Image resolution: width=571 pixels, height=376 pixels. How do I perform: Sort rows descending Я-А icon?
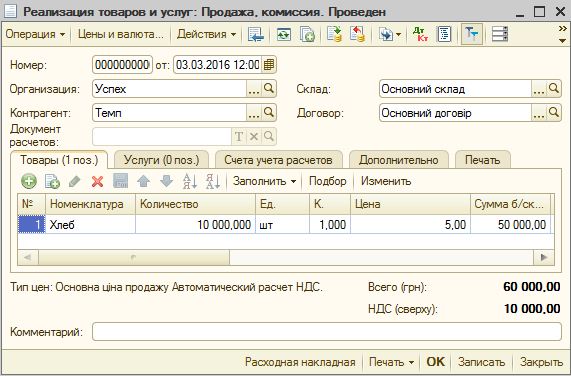pos(213,181)
